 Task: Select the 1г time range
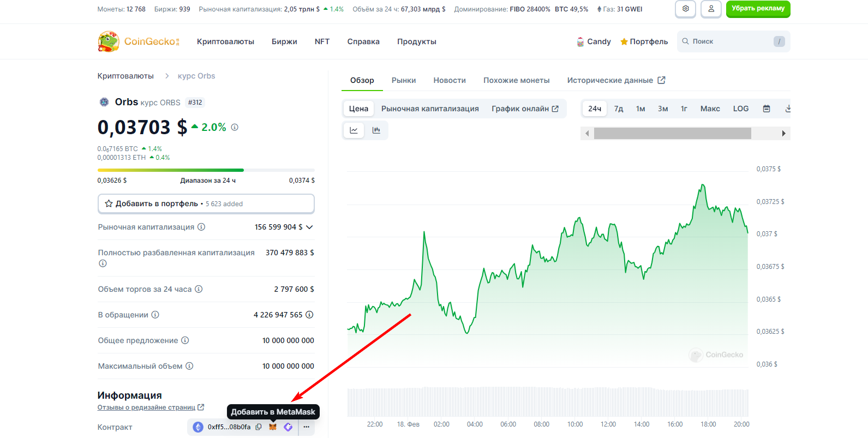(684, 109)
